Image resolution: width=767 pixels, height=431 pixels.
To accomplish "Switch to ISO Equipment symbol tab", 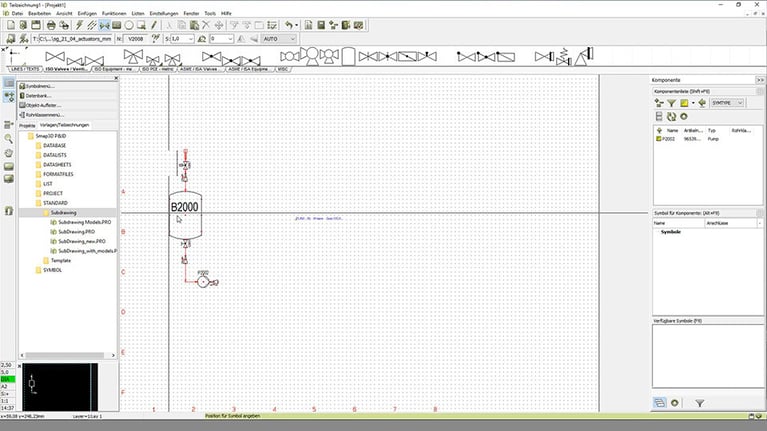I will tap(114, 69).
